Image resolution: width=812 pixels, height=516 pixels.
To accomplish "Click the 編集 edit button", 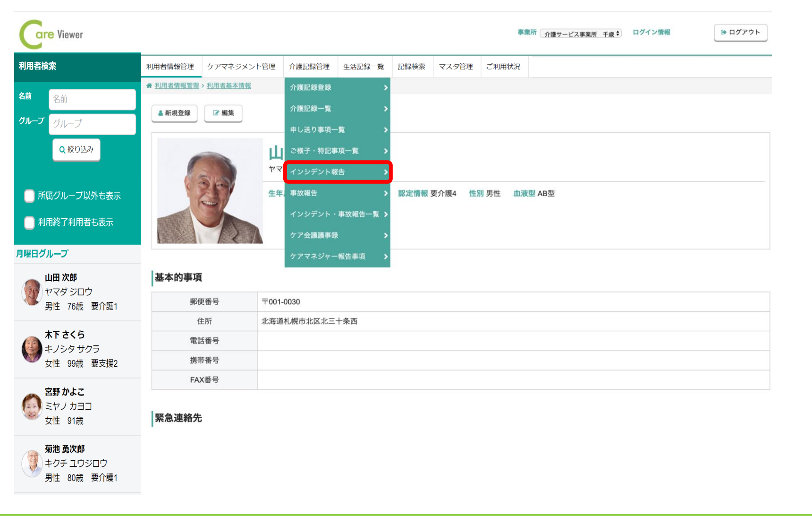I will (x=223, y=113).
